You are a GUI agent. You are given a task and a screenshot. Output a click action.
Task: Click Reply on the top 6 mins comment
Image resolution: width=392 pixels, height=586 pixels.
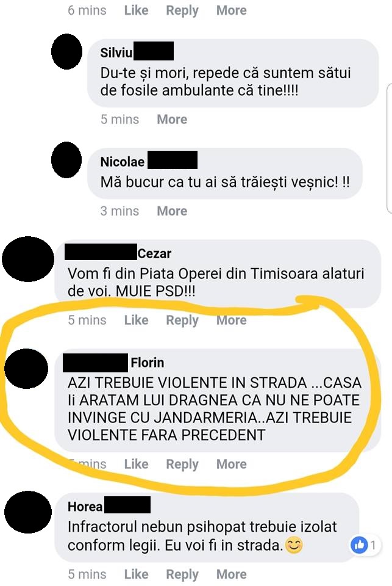[182, 10]
